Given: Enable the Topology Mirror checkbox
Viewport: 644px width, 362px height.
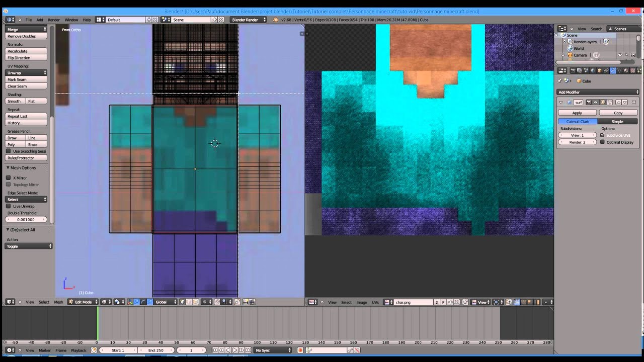Looking at the screenshot, I should [9, 185].
